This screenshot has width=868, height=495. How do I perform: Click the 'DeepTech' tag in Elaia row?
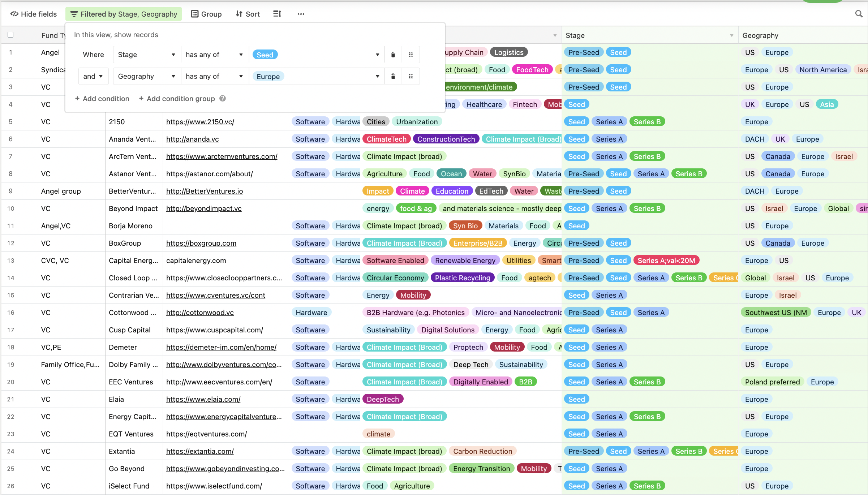click(383, 399)
